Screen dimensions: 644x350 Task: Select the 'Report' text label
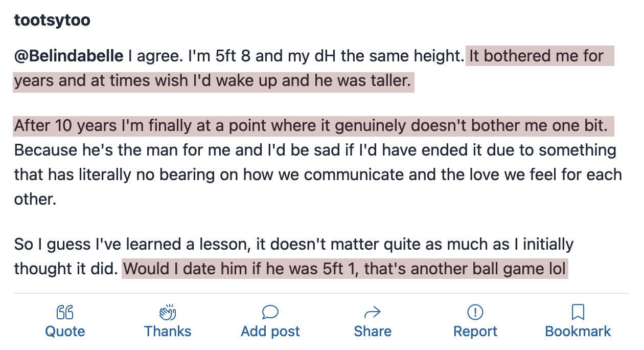click(x=475, y=331)
